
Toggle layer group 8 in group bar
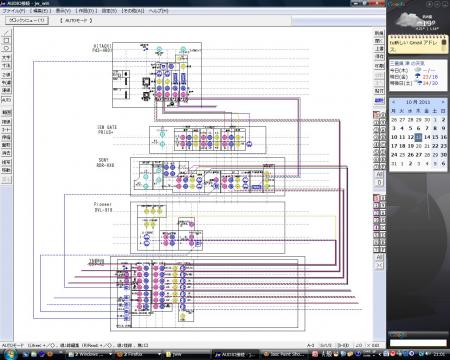pos(382,198)
